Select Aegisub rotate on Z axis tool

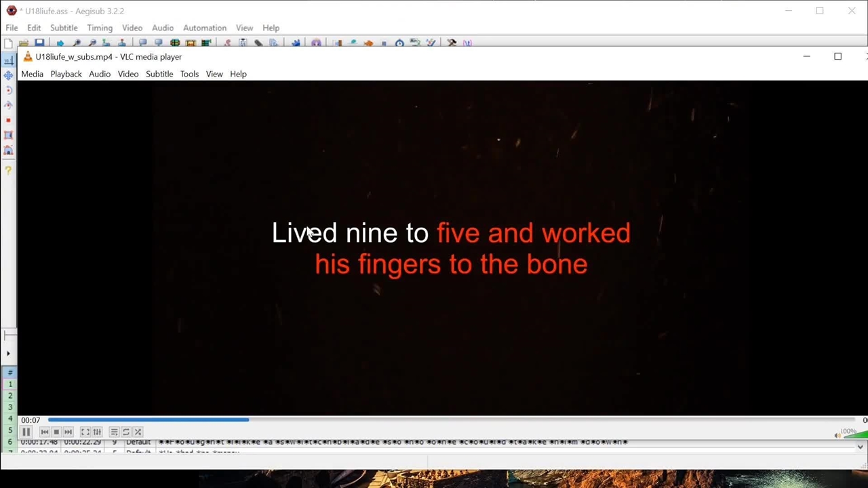(x=8, y=90)
